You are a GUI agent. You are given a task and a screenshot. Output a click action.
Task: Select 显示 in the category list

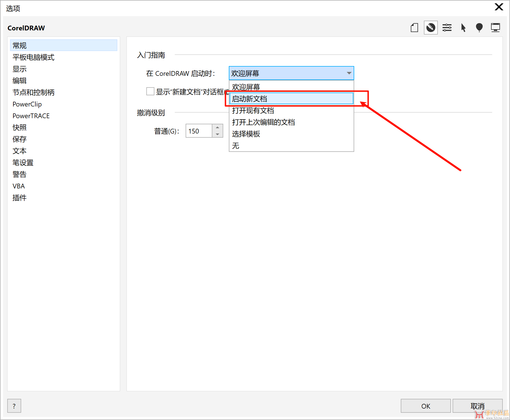pyautogui.click(x=64, y=69)
